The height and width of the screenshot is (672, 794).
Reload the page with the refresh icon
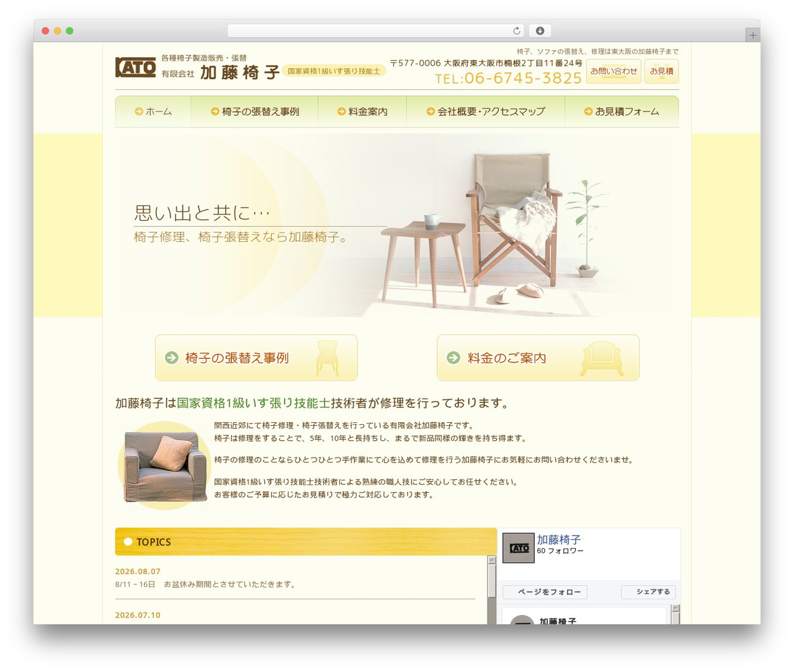click(517, 31)
